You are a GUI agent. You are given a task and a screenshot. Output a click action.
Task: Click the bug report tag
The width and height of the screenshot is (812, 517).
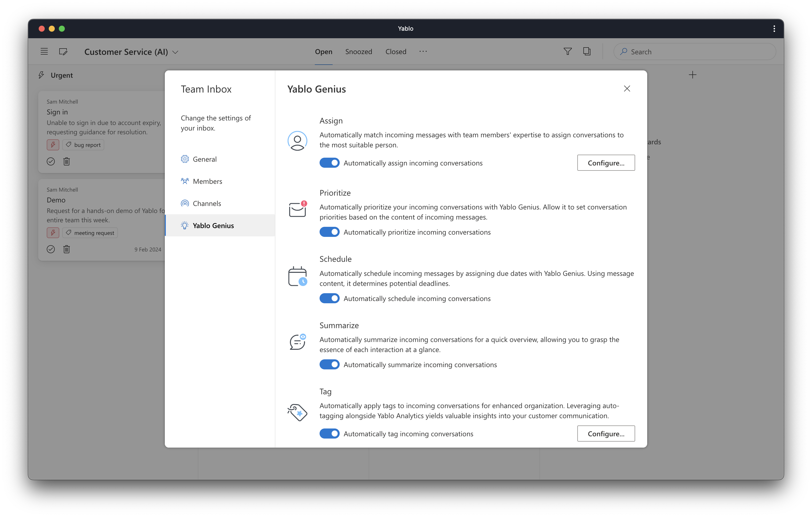click(x=83, y=145)
